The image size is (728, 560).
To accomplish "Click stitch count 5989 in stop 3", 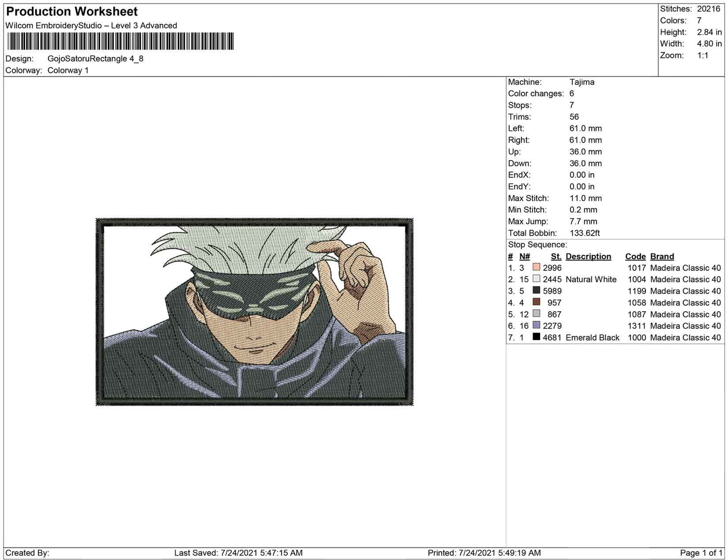I will (x=552, y=291).
